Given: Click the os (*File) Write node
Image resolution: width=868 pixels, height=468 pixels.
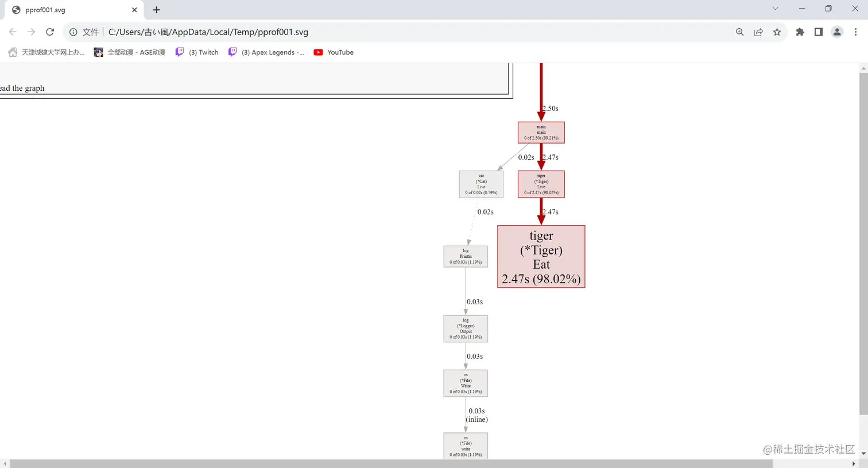Looking at the screenshot, I should tap(466, 384).
